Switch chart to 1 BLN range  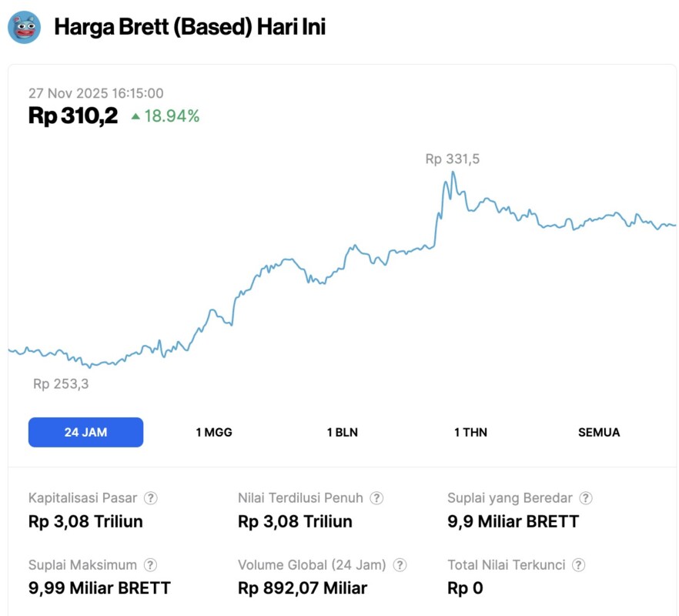(342, 432)
